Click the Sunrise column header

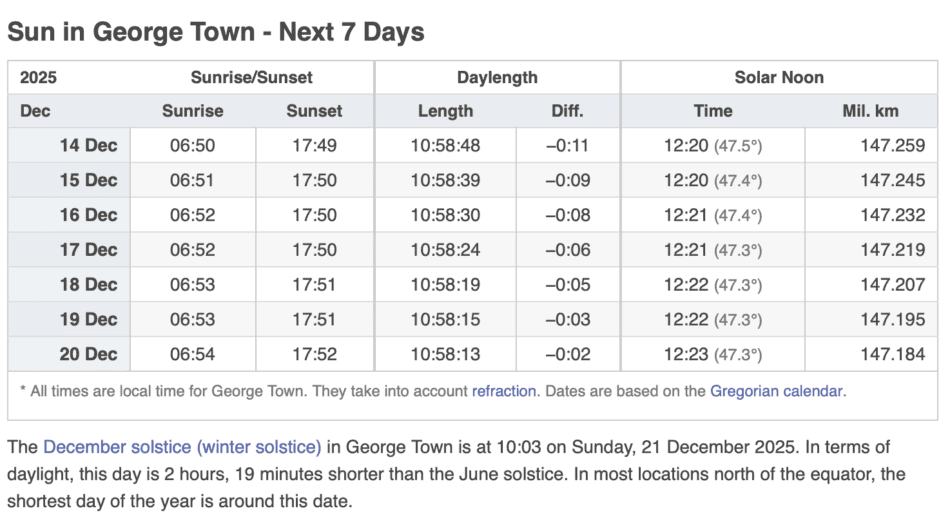pos(192,111)
